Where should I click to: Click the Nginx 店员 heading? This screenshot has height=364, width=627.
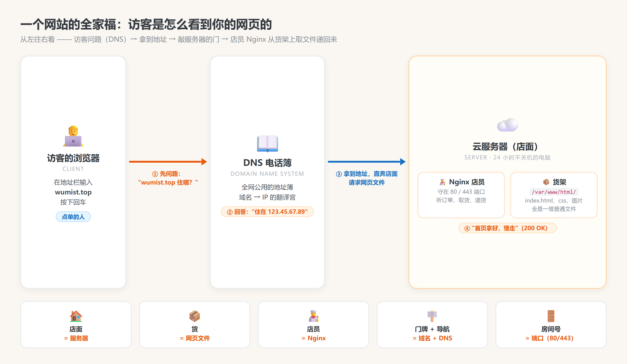point(467,182)
